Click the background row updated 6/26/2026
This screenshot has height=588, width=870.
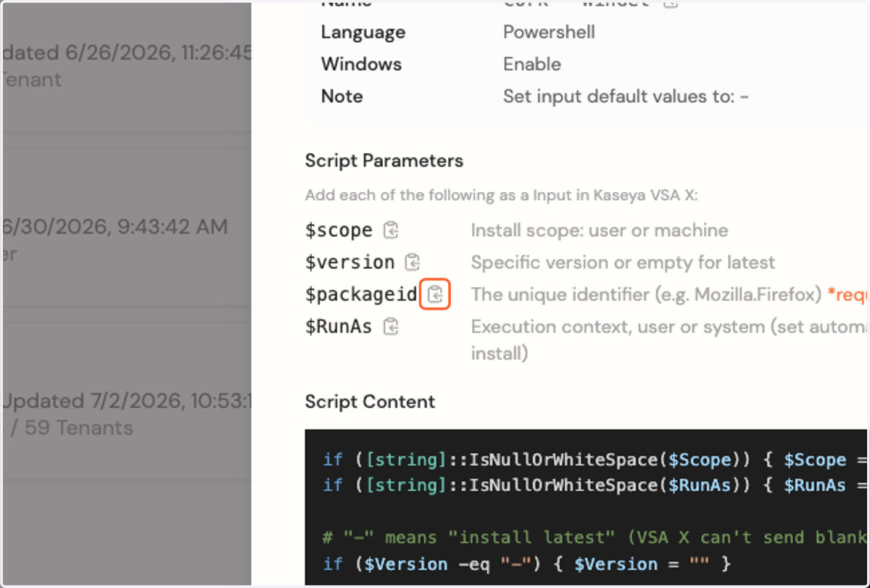[126, 66]
